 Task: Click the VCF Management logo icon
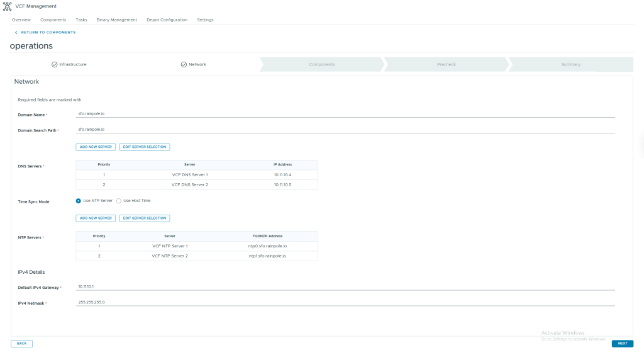coord(7,6)
